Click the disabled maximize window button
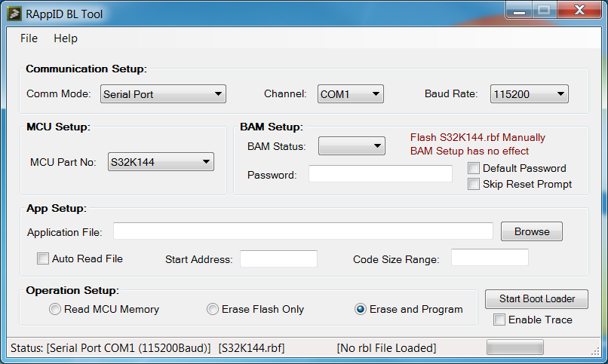The height and width of the screenshot is (364, 608). (x=545, y=11)
